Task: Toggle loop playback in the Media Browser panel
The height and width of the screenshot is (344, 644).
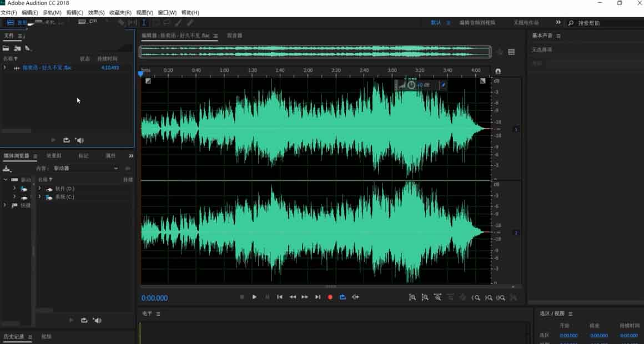Action: point(84,321)
